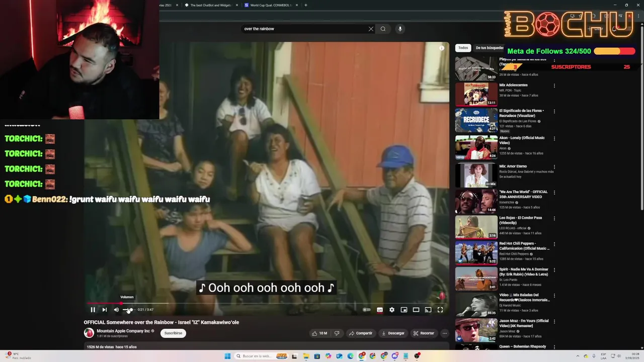Viewport: 644px width, 362px height.
Task: Skip to the next video
Action: coord(104,310)
